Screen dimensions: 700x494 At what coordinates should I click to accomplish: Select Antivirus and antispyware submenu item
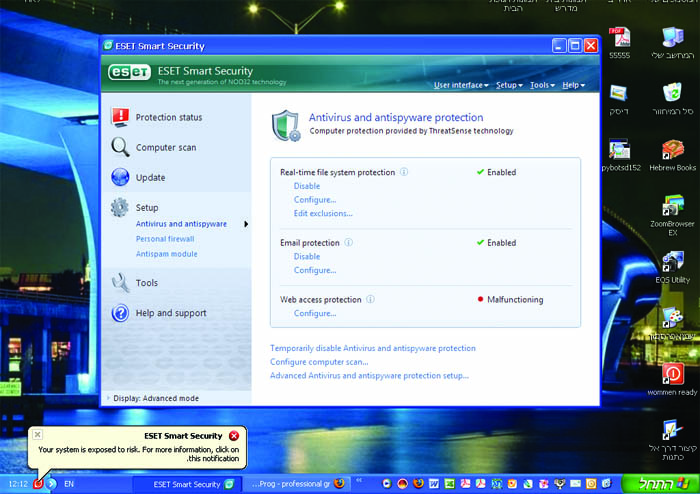181,224
